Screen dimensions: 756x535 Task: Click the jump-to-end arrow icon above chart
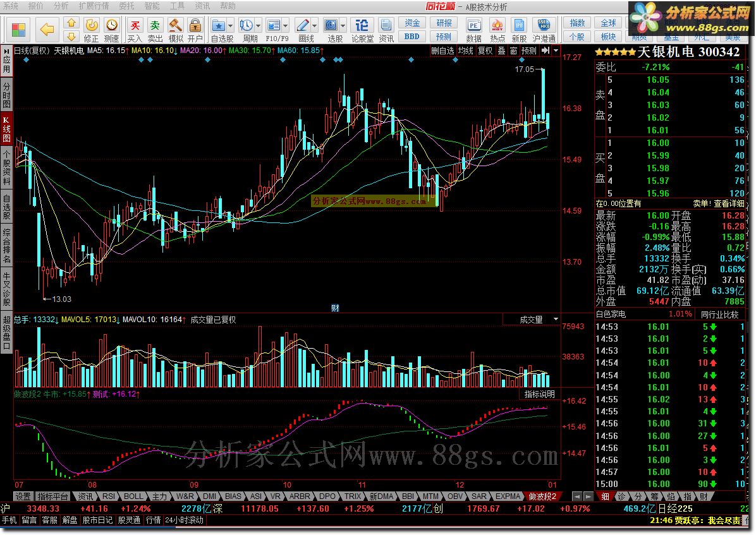tap(546, 50)
